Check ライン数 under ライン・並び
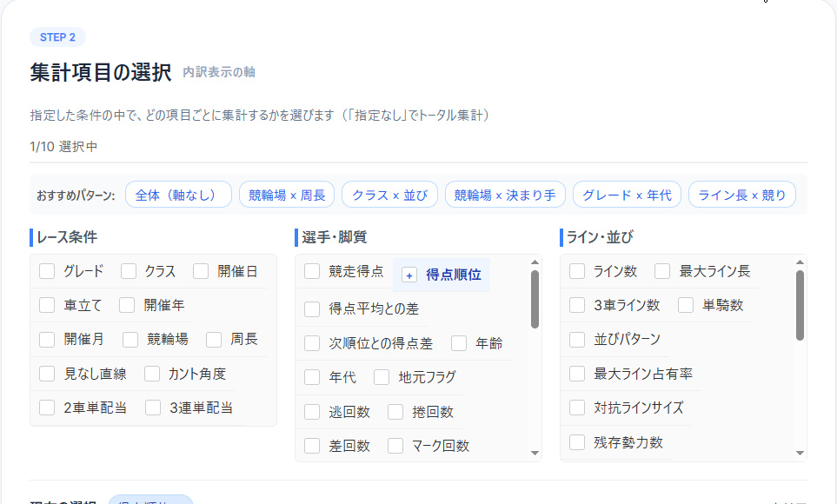 click(577, 271)
